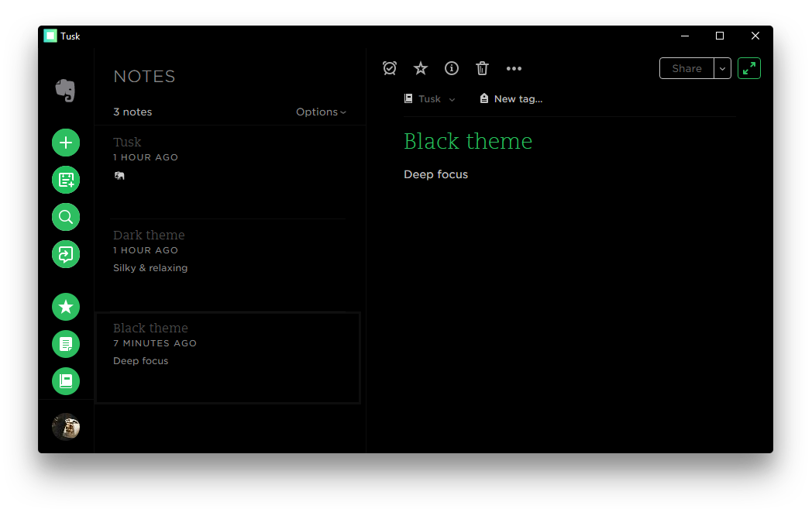Open search from the sidebar
The width and height of the screenshot is (812, 516).
(x=66, y=217)
